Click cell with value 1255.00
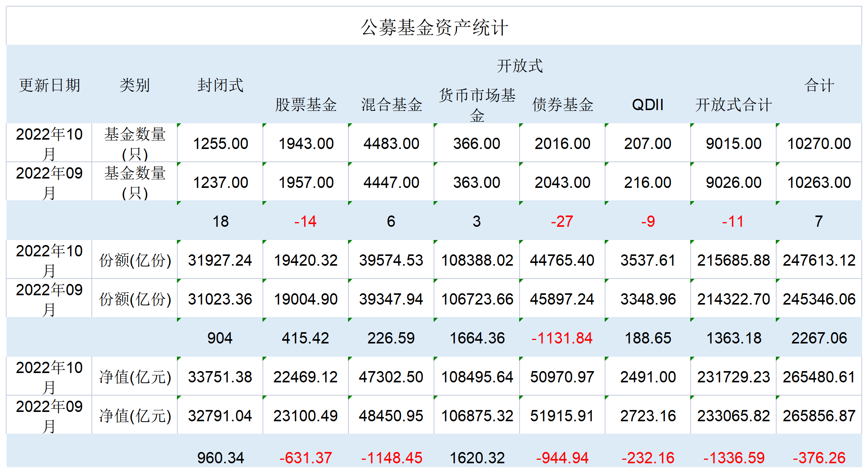The image size is (868, 473). [220, 144]
